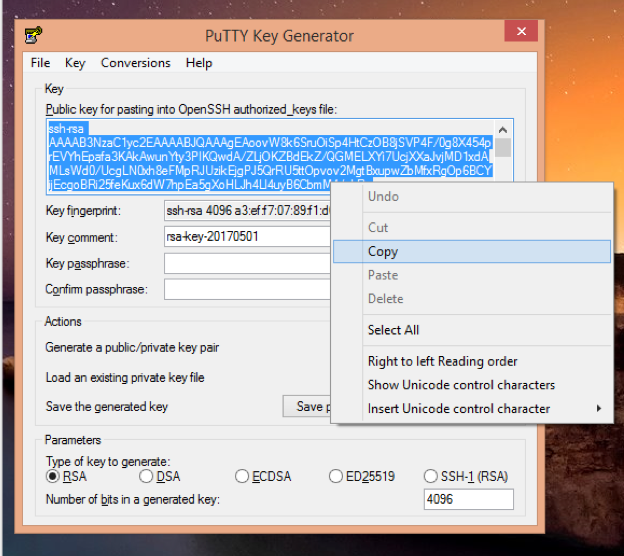Image resolution: width=624 pixels, height=556 pixels.
Task: Click the PuTTY Key Generator title text
Action: click(x=279, y=36)
